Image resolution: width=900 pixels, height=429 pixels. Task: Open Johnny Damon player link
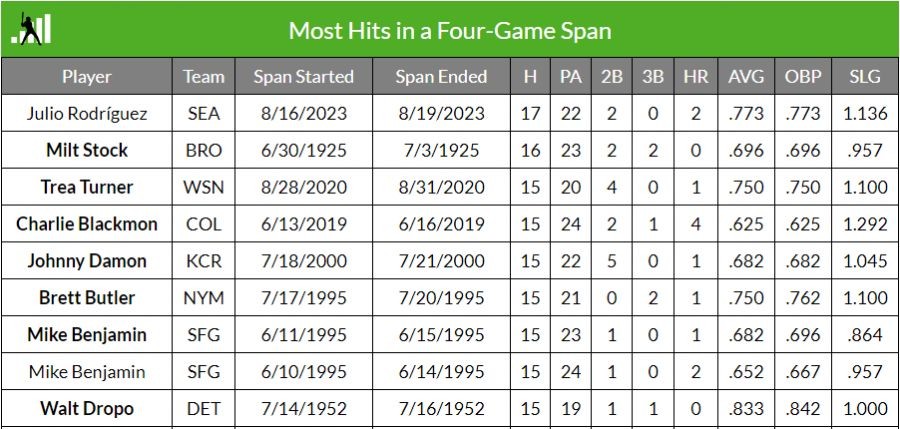pyautogui.click(x=87, y=261)
